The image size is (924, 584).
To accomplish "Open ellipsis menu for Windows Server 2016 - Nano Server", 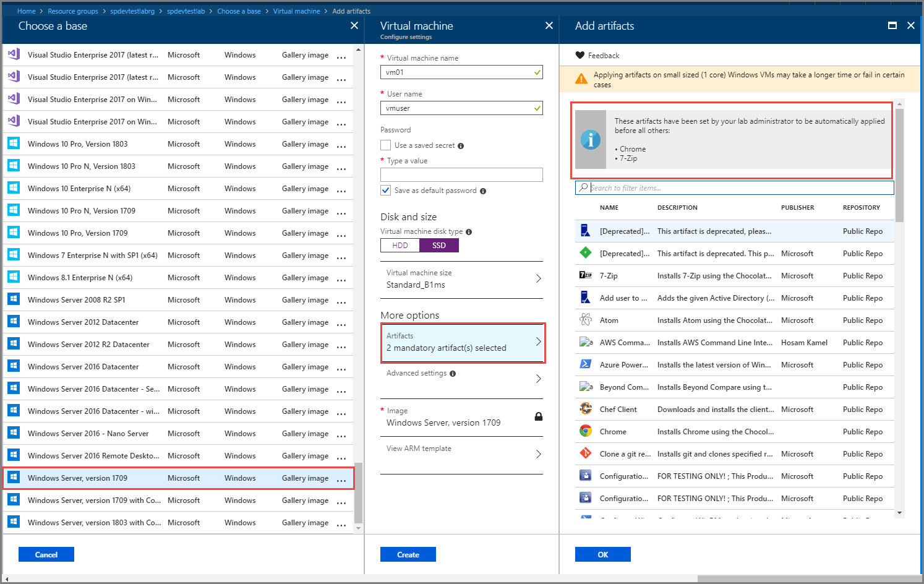I will (341, 436).
